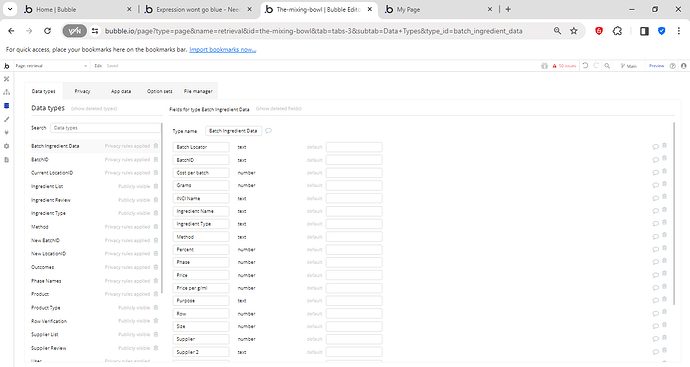Screen dimensions: 690x367
Task: Delete the BatchID data type
Action: 156,160
